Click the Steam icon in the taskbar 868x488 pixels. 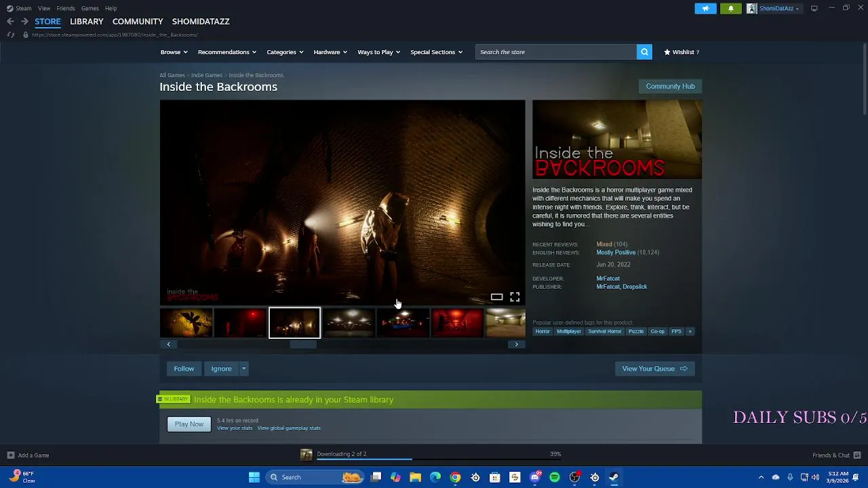click(x=614, y=477)
